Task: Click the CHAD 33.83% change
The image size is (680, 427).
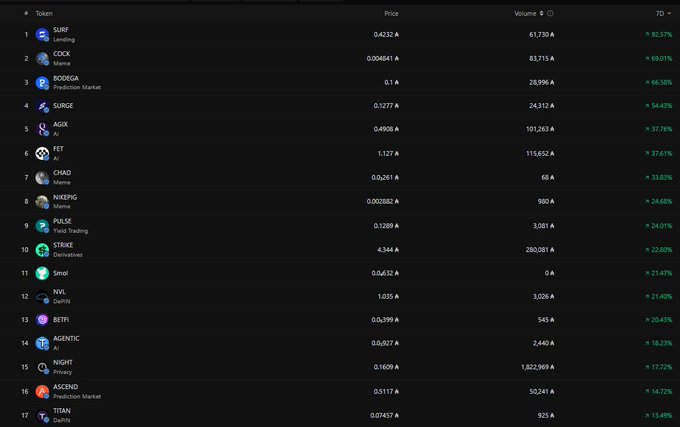Action: tap(658, 177)
